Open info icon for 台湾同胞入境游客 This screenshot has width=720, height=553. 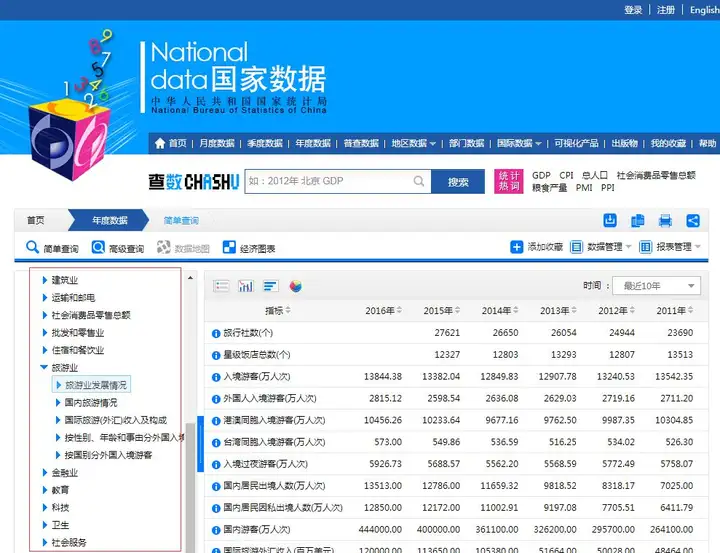(216, 443)
